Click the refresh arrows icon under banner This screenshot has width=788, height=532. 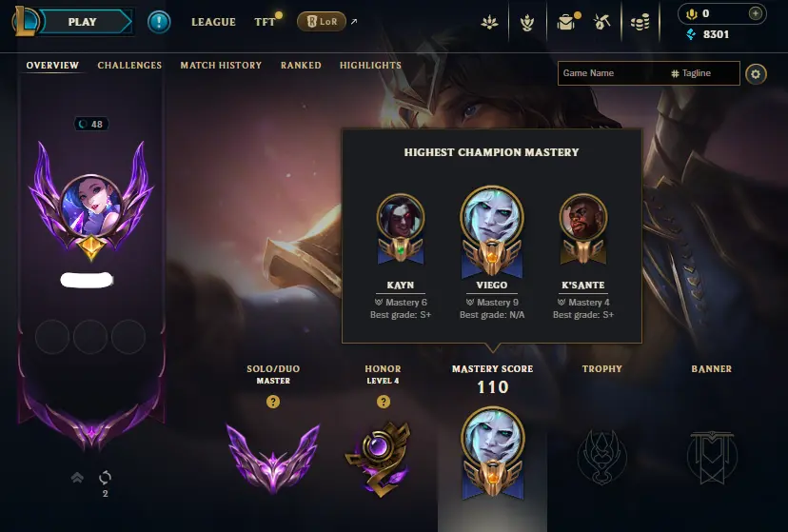(x=105, y=477)
